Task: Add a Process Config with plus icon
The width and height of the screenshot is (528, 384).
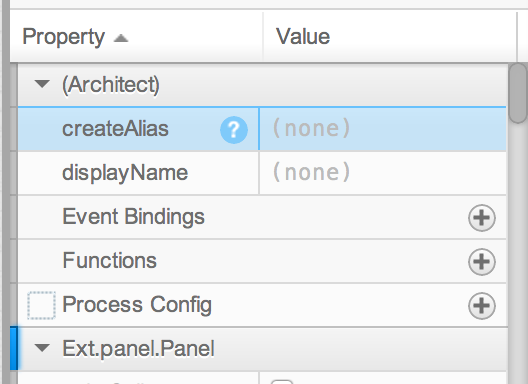Action: point(482,306)
